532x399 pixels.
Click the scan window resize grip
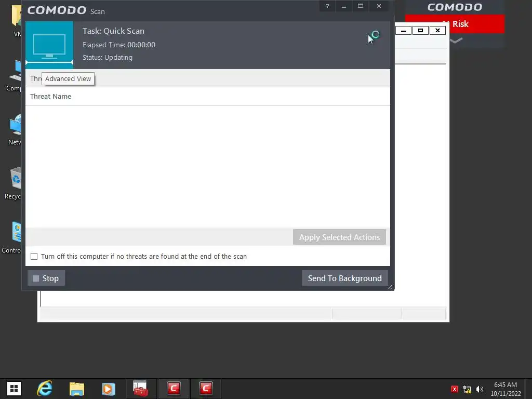(390, 287)
